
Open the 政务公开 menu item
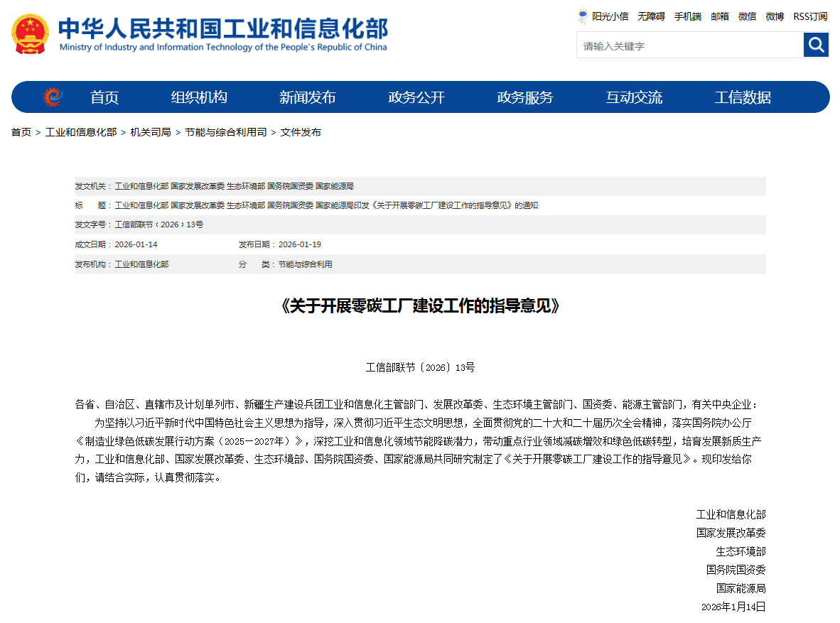[x=416, y=97]
